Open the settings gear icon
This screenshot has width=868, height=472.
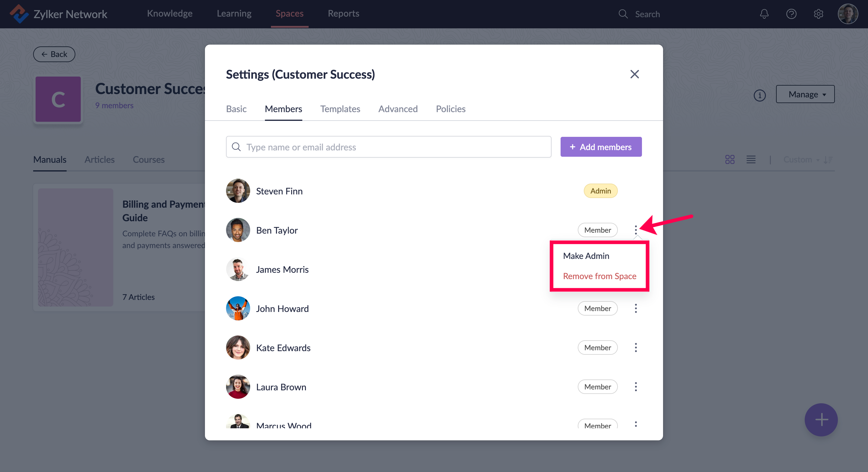tap(818, 14)
